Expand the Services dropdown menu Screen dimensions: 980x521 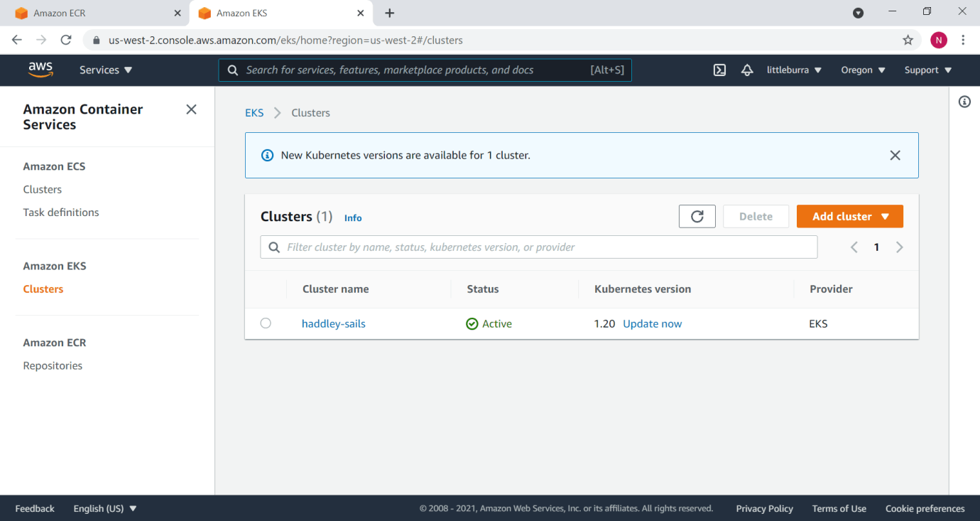coord(106,70)
